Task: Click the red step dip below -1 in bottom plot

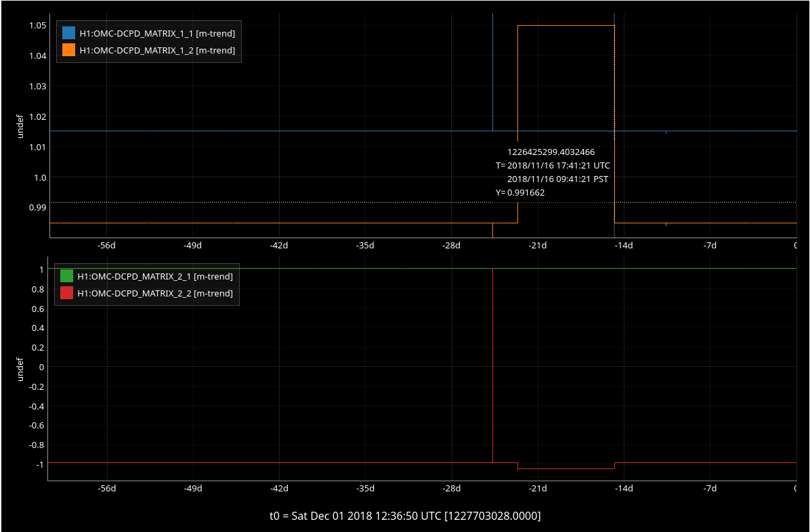Action: (566, 468)
